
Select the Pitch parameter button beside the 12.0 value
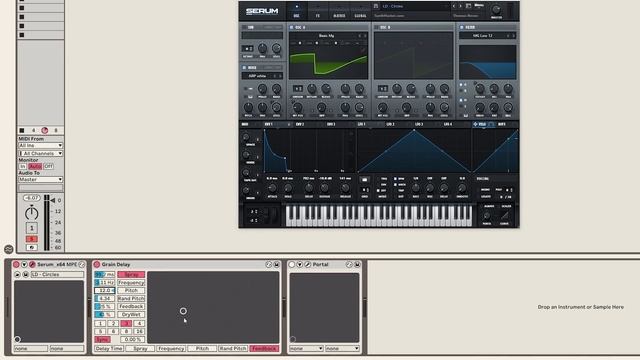point(131,291)
